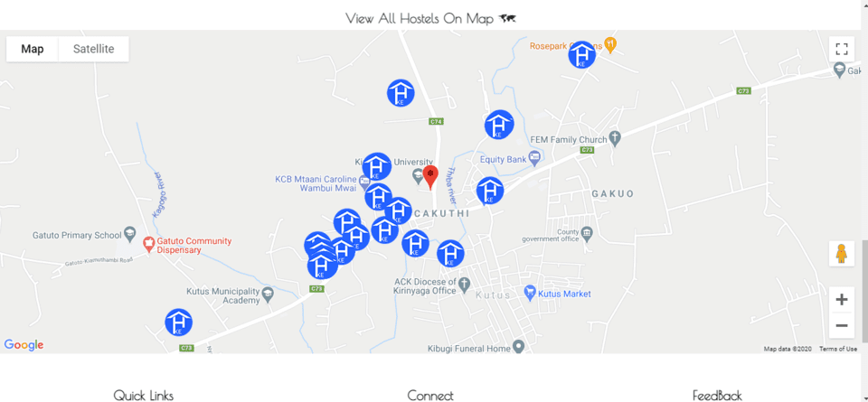The width and height of the screenshot is (868, 402).
Task: Click the County government office marker
Action: click(587, 233)
